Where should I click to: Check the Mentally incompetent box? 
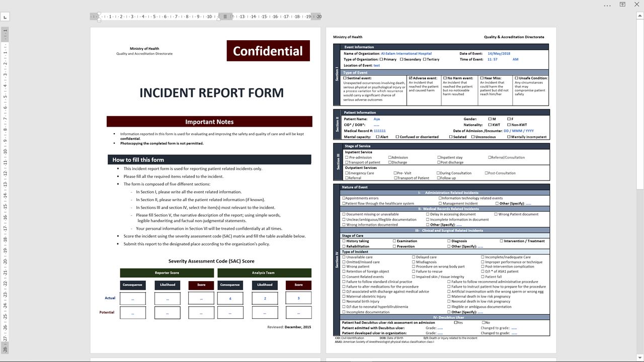coord(509,137)
